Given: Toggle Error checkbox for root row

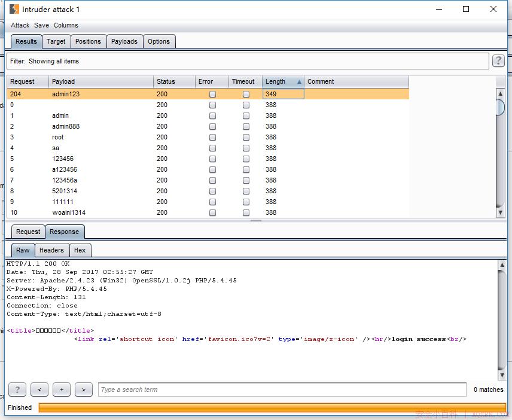Looking at the screenshot, I should point(212,137).
